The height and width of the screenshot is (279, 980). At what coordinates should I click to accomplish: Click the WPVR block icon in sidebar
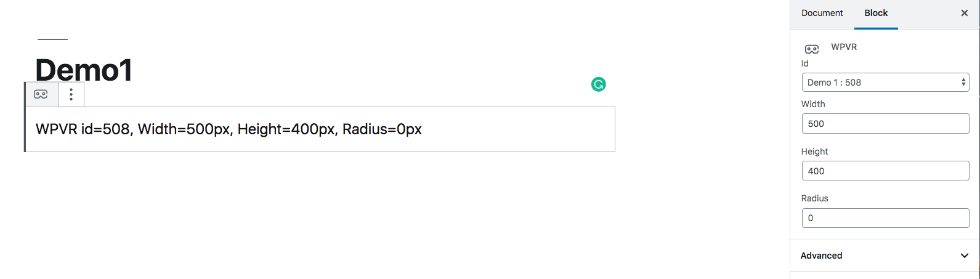coord(812,49)
